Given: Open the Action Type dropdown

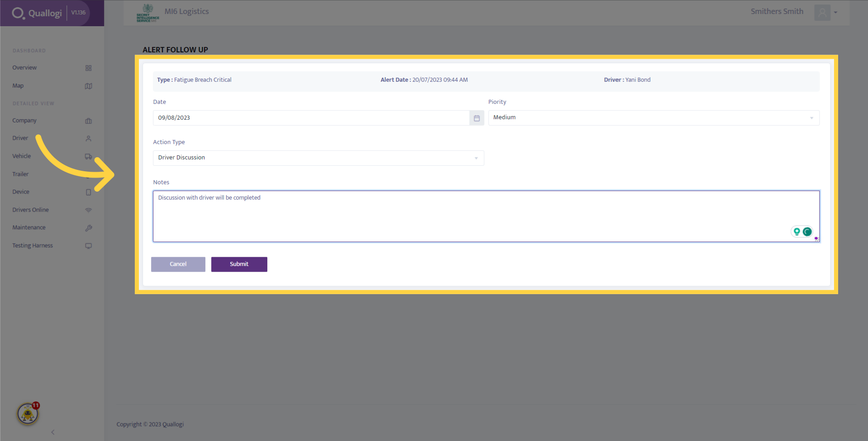Looking at the screenshot, I should [318, 158].
